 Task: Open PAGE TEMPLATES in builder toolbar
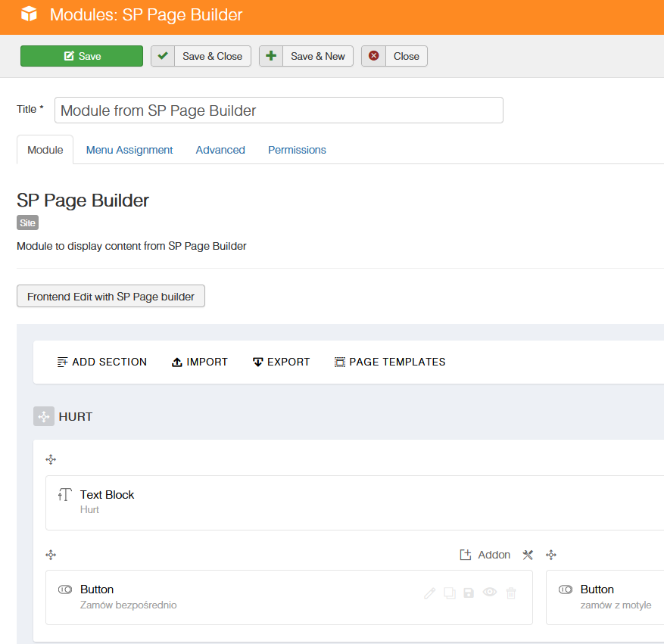(390, 362)
